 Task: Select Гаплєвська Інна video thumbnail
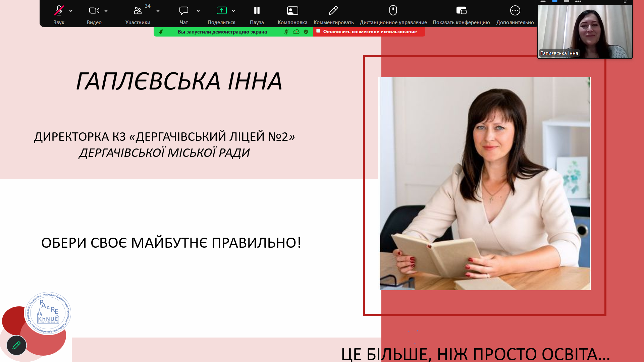[x=585, y=32]
